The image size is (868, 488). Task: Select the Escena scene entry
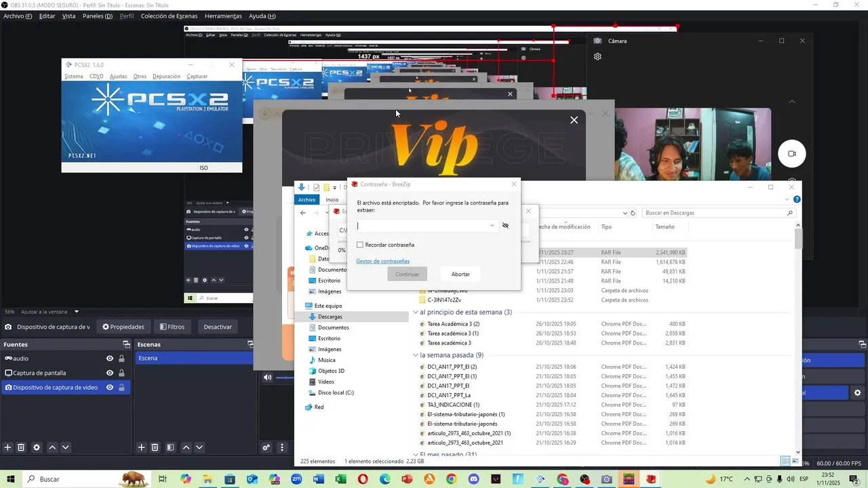194,358
